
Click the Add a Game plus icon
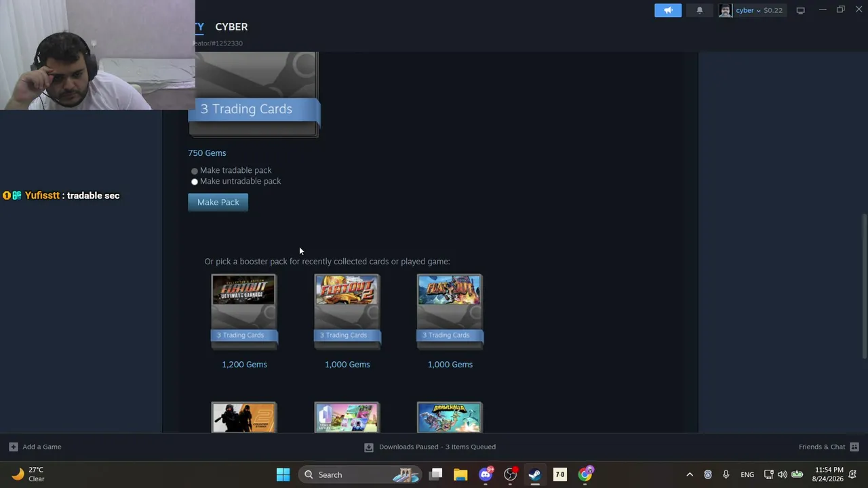click(13, 447)
